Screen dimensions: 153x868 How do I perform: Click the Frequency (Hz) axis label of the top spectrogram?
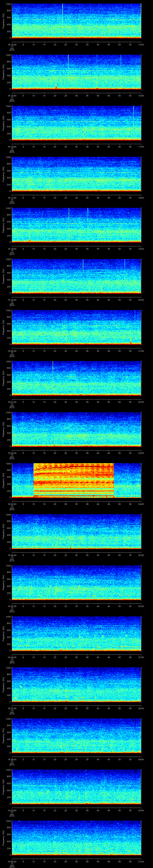[3, 20]
